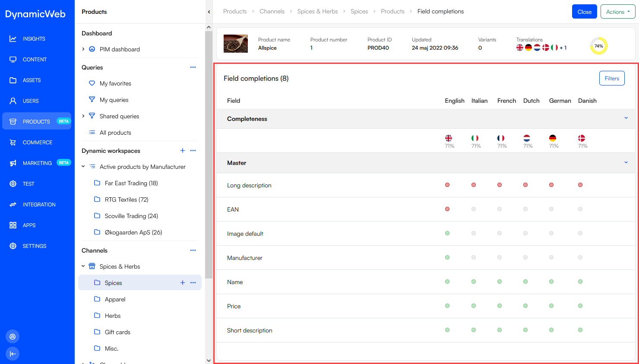Navigate to Spices breadcrumb
Image resolution: width=639 pixels, height=364 pixels.
[359, 12]
